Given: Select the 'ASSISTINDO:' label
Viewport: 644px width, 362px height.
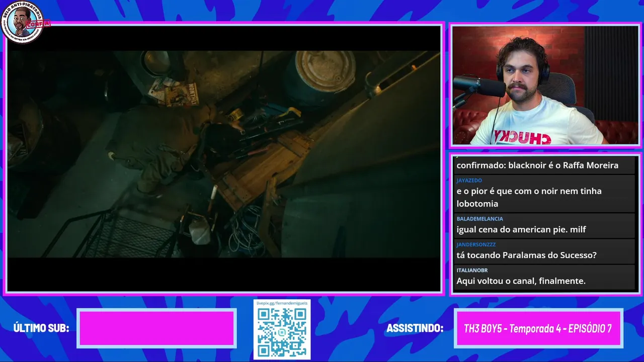Looking at the screenshot, I should click(415, 328).
